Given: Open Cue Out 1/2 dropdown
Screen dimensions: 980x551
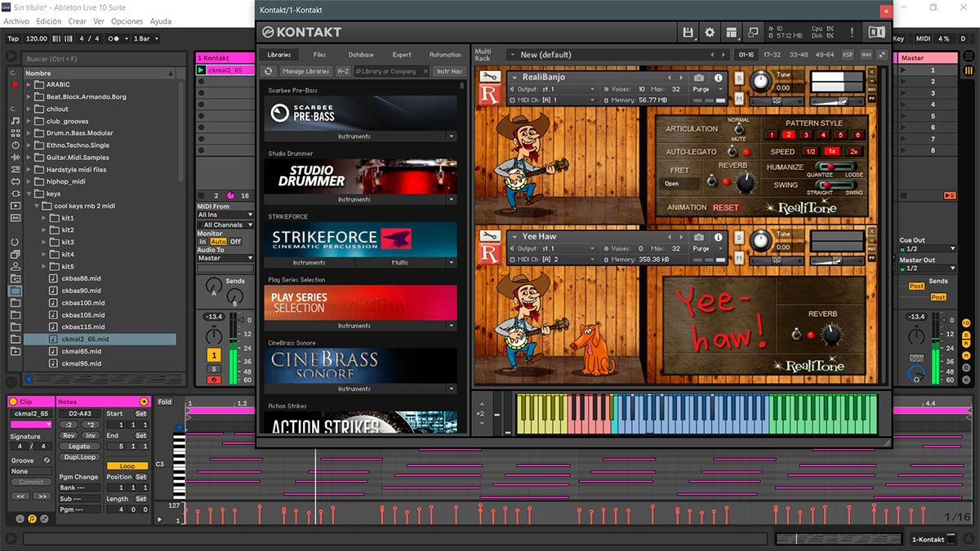Looking at the screenshot, I should [928, 249].
